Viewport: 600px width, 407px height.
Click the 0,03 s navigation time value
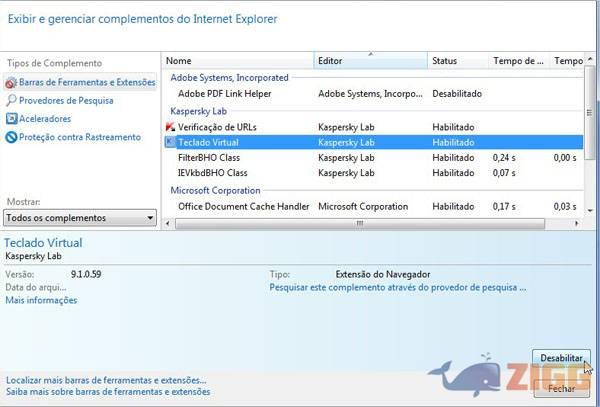pos(565,207)
